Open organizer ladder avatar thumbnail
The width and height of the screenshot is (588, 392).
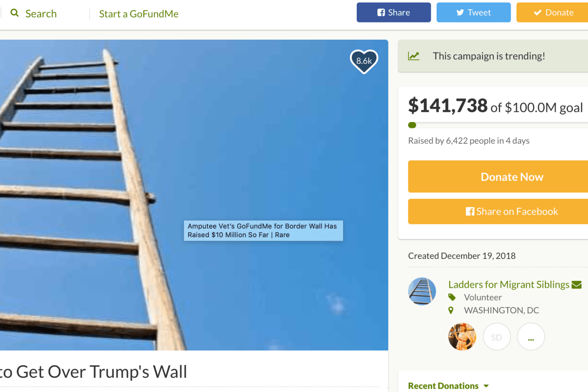pos(422,292)
